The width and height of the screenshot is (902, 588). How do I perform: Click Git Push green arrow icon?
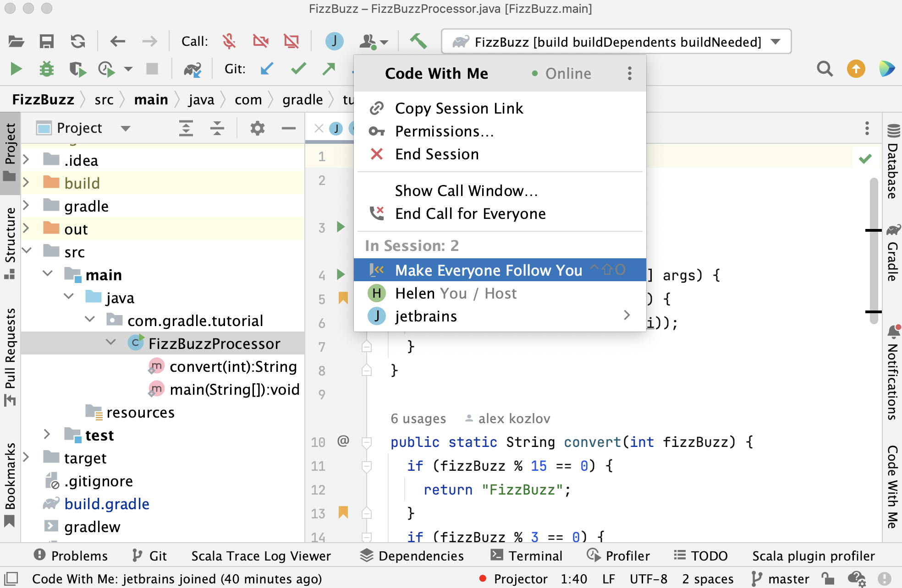[x=329, y=69]
